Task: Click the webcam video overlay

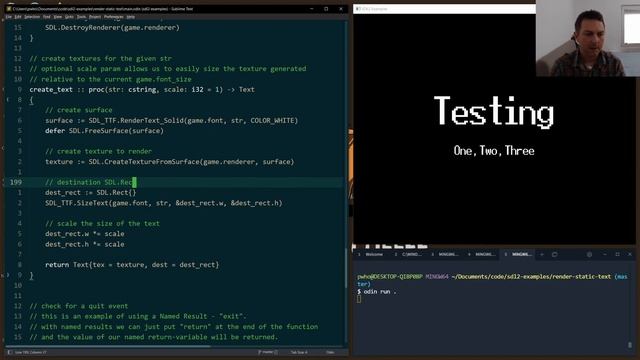Action: [x=588, y=38]
